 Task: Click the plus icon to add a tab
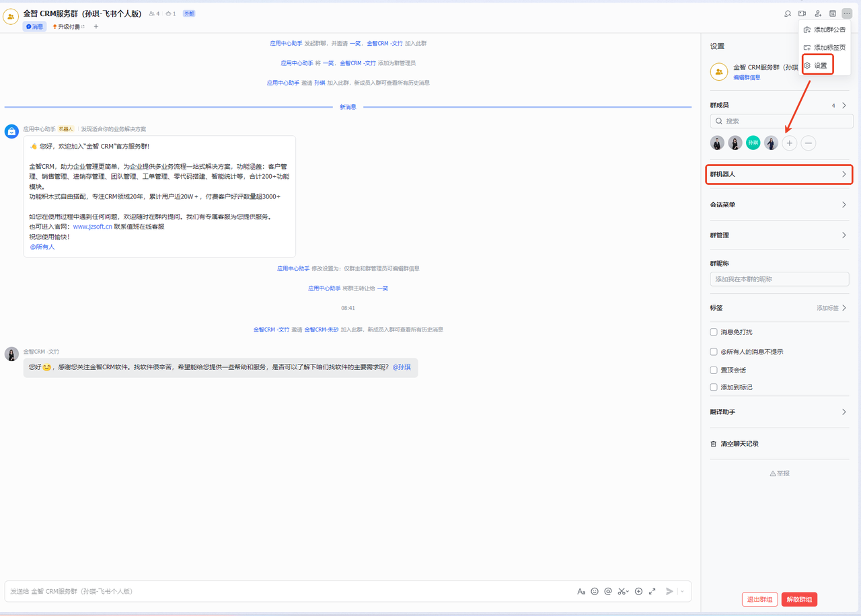tap(96, 27)
